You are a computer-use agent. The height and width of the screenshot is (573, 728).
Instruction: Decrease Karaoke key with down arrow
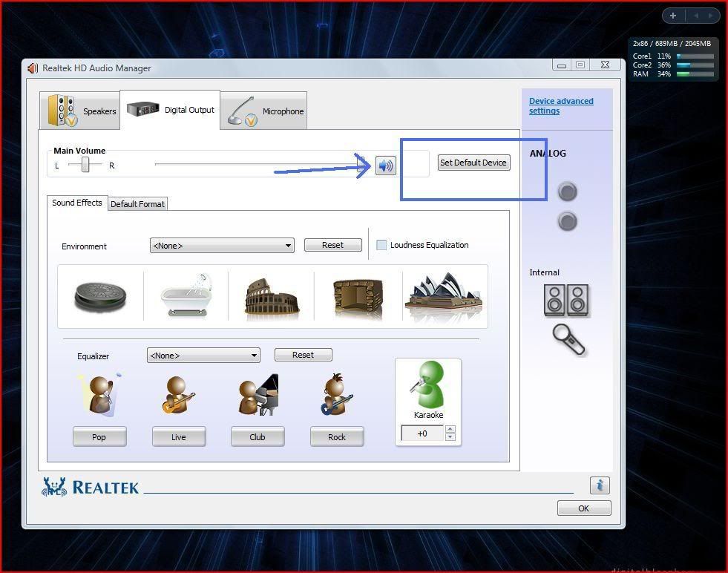coord(450,437)
